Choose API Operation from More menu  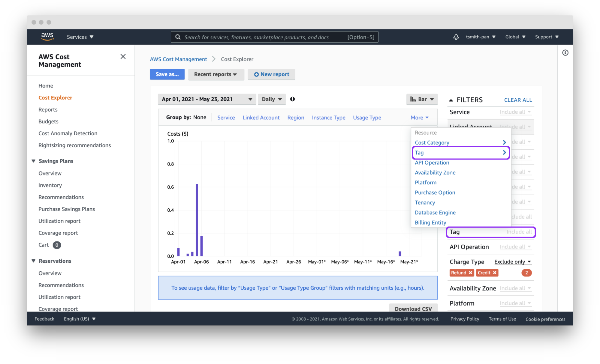432,163
